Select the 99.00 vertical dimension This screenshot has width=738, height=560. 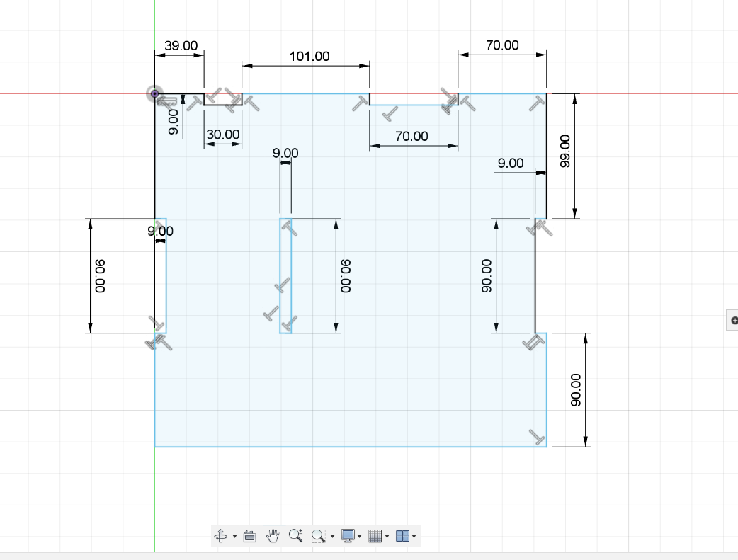pos(564,151)
